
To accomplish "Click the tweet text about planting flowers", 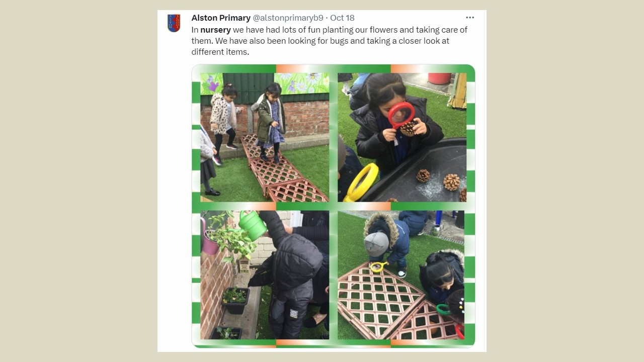I will (x=329, y=41).
